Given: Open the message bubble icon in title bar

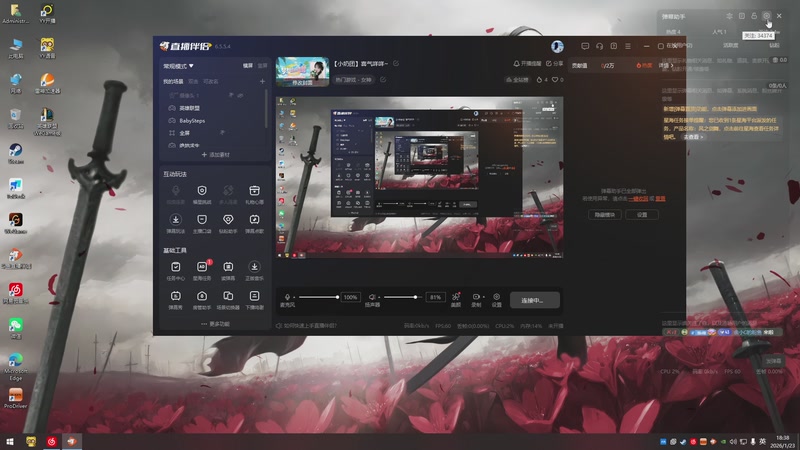Looking at the screenshot, I should 585,46.
